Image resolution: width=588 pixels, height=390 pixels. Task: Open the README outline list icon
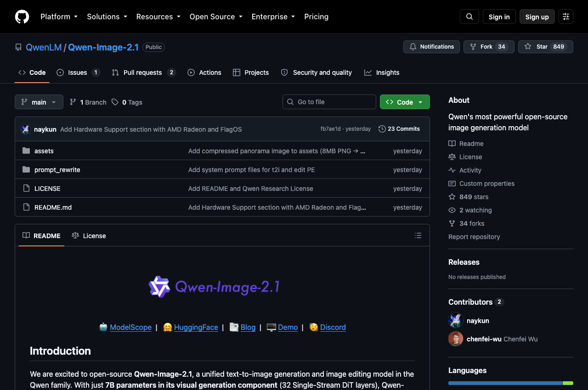pyautogui.click(x=418, y=235)
